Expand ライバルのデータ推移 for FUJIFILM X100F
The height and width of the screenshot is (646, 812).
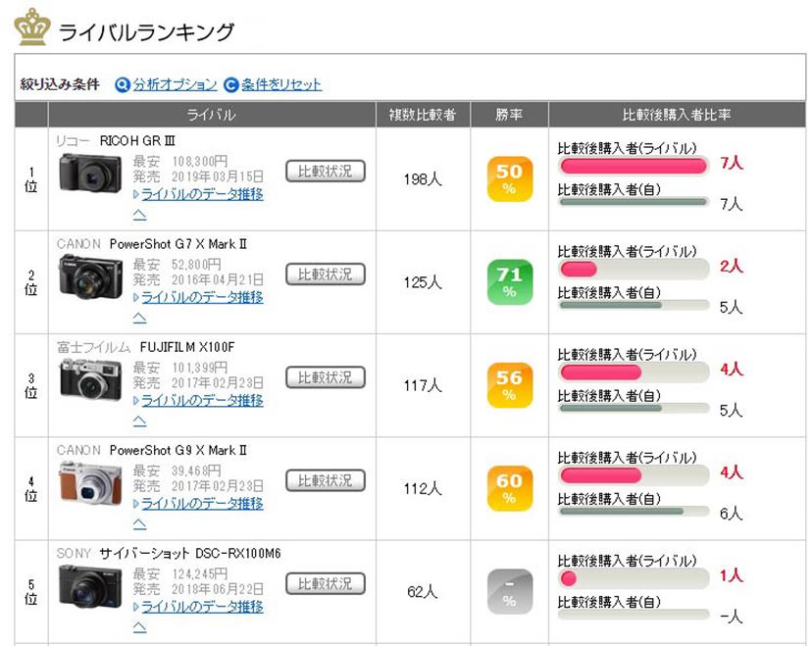click(x=202, y=400)
